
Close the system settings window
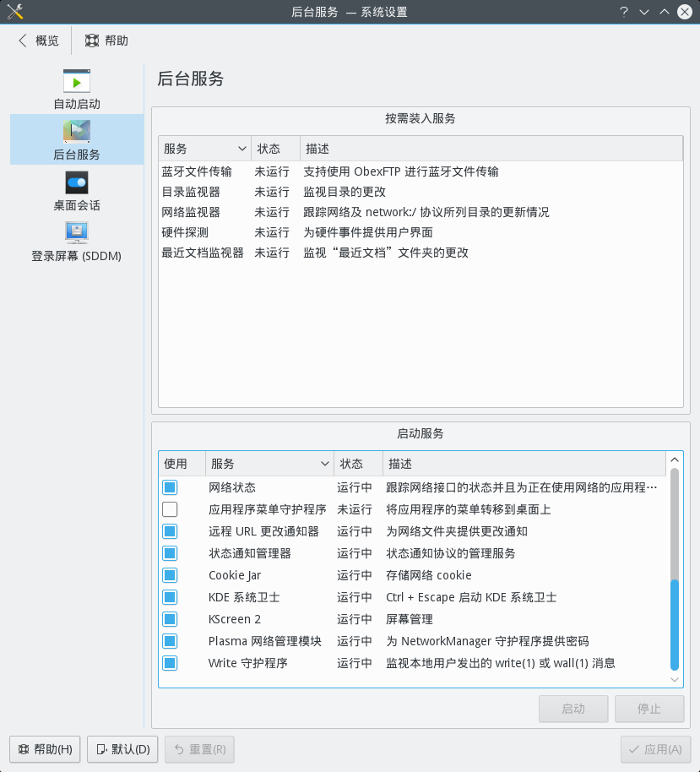[685, 11]
